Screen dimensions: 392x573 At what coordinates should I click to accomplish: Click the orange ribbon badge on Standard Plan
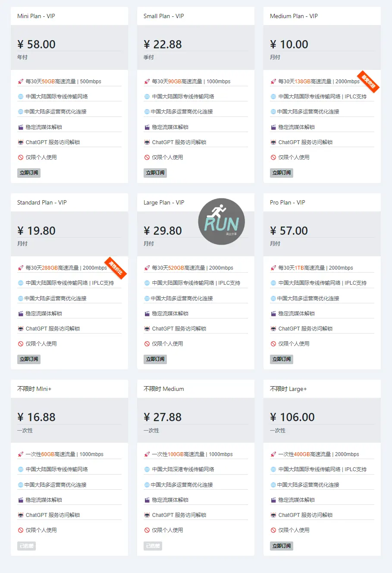click(115, 268)
